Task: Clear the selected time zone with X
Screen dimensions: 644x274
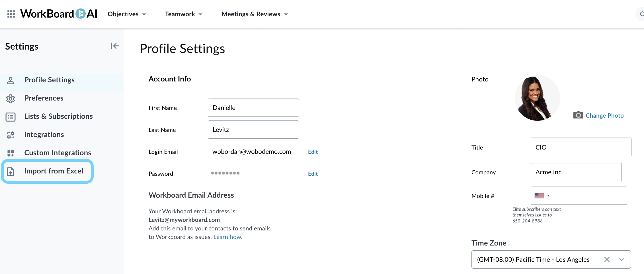Action: pyautogui.click(x=607, y=259)
